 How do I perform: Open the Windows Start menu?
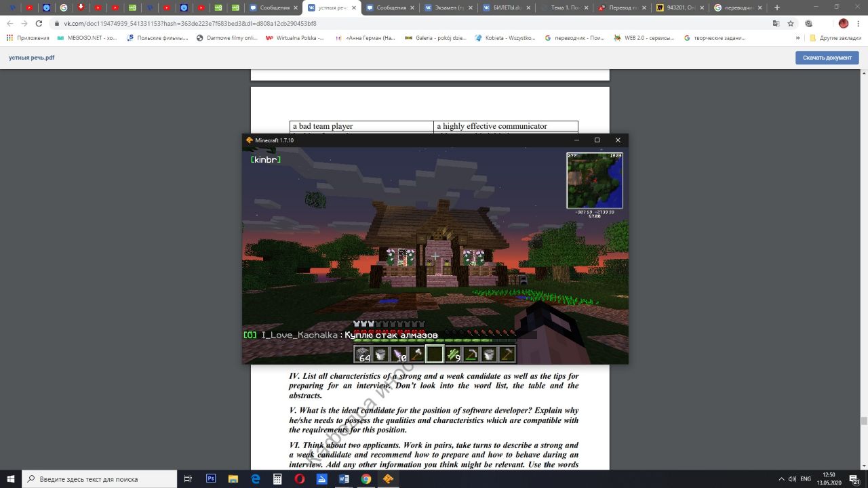click(x=11, y=479)
